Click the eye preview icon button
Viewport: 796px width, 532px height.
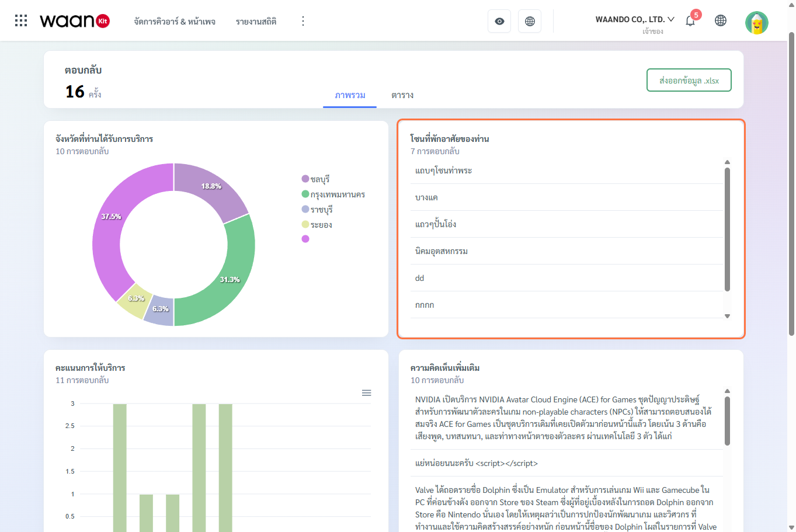tap(499, 21)
